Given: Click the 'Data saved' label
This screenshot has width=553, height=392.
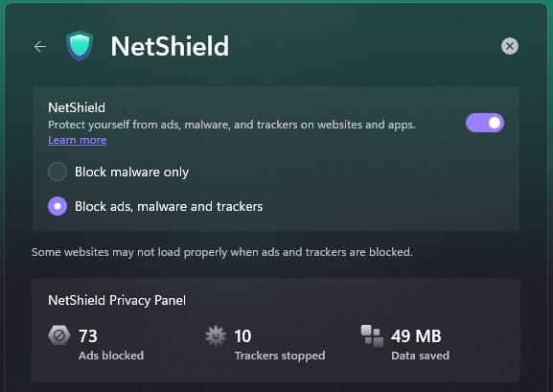Looking at the screenshot, I should pyautogui.click(x=421, y=356).
